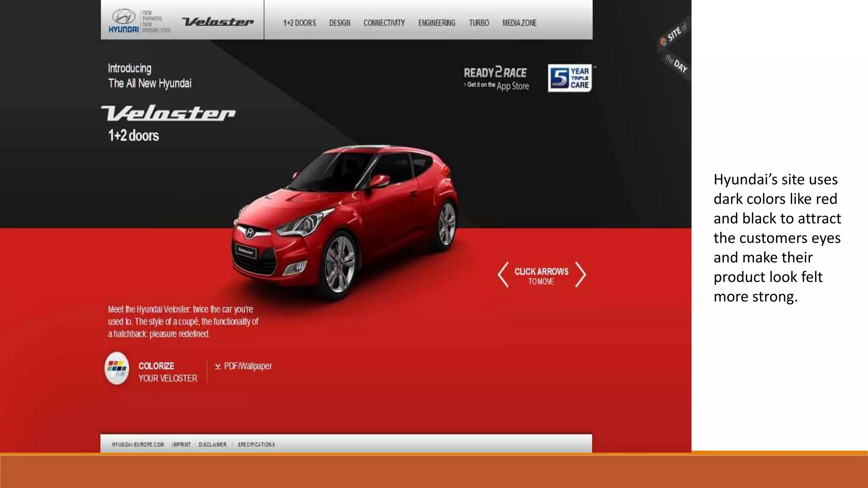Open the colorize palette icon
Screen dimensions: 868x488
[x=117, y=368]
